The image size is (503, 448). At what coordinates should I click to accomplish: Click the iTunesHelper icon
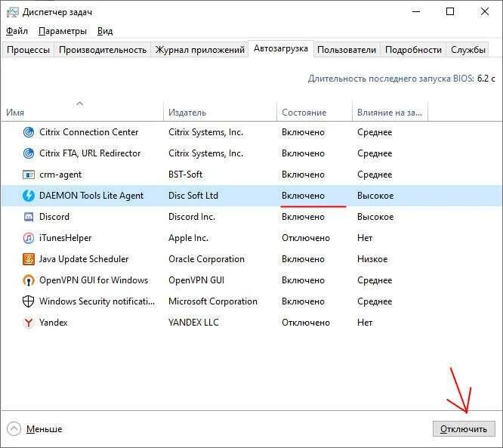pos(29,238)
